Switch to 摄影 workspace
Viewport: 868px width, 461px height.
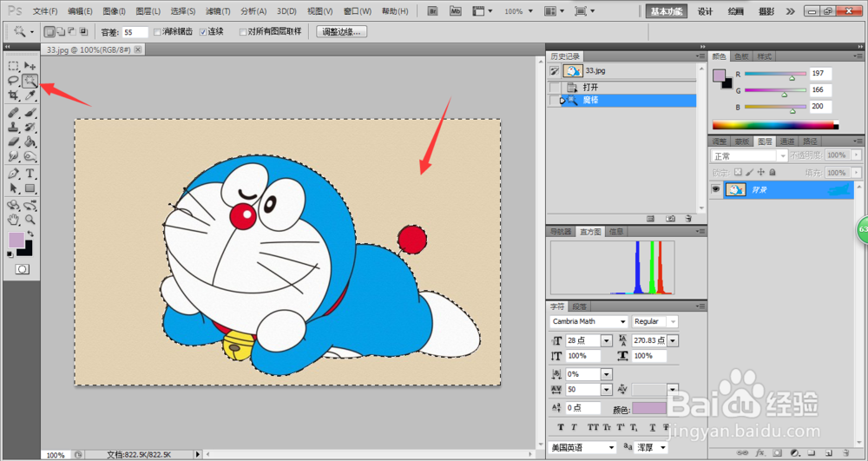point(766,11)
